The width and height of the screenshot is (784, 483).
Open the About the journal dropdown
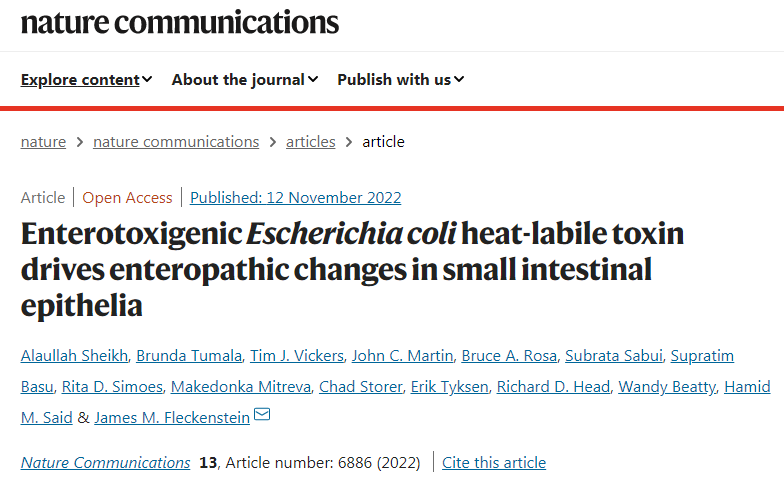(245, 80)
